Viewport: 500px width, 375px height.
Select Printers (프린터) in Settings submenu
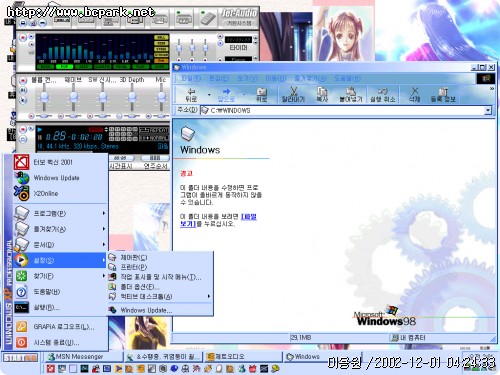160,267
